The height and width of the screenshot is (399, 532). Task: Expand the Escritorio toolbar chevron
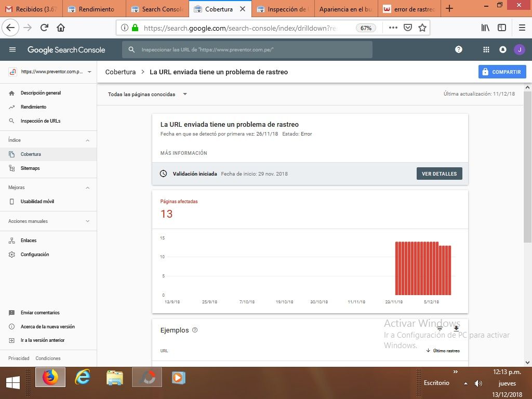coord(455,372)
